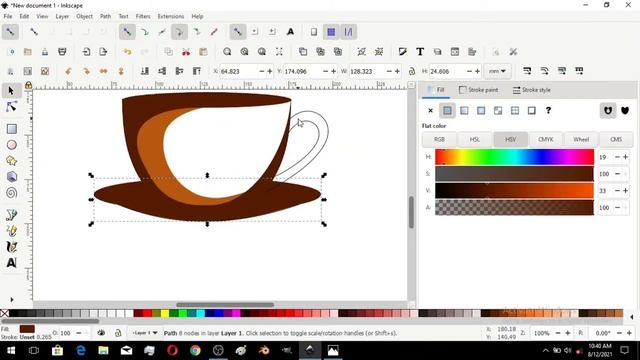The image size is (640, 360).
Task: Open color palette menu arrow
Action: coord(632,317)
